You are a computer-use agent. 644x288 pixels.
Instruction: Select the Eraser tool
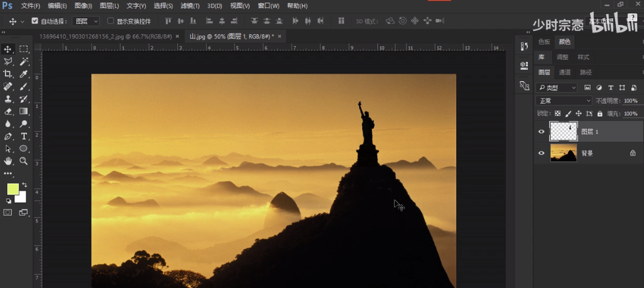(x=7, y=111)
